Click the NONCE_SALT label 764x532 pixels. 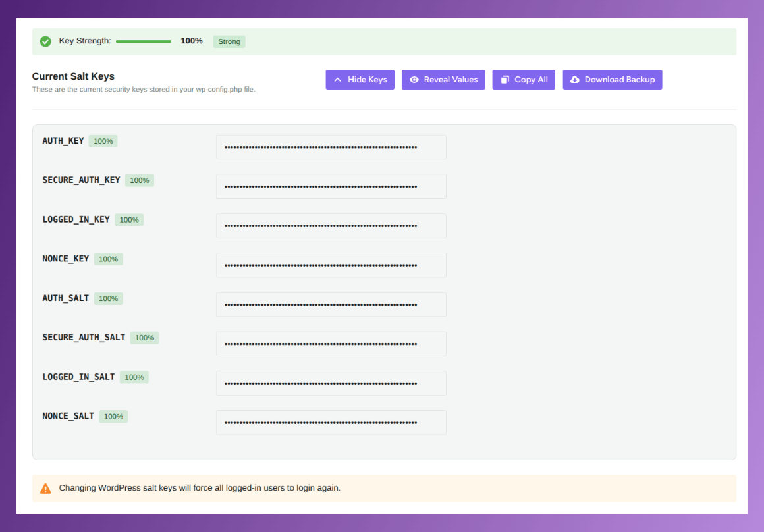[x=68, y=417]
